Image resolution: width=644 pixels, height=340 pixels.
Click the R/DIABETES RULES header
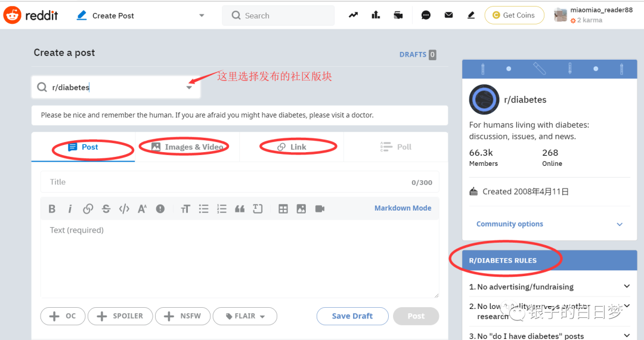pyautogui.click(x=503, y=260)
